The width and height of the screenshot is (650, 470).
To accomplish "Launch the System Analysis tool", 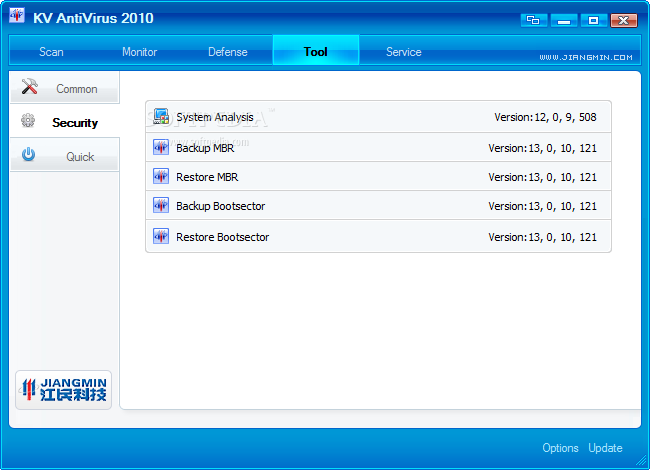I will point(378,117).
